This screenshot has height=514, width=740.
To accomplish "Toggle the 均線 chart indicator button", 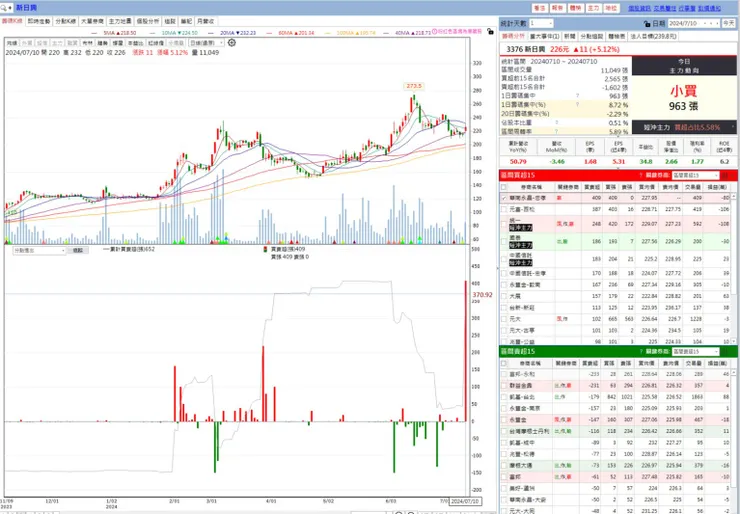I will pos(11,43).
